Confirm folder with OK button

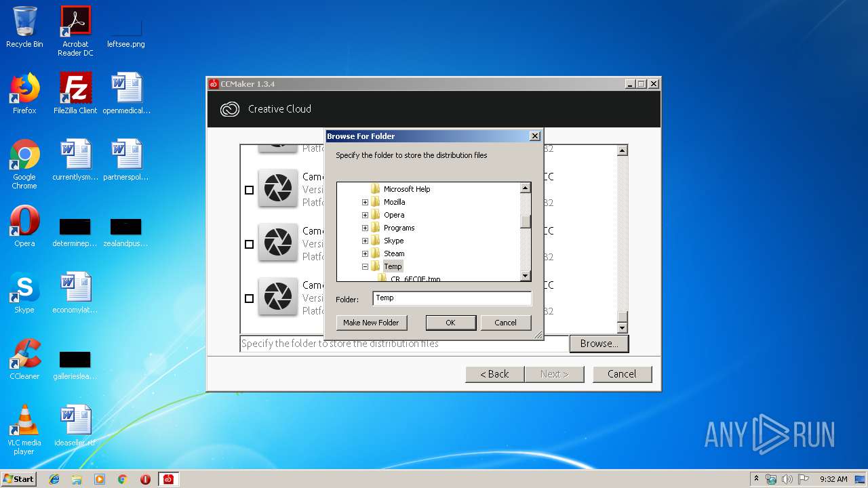[450, 323]
